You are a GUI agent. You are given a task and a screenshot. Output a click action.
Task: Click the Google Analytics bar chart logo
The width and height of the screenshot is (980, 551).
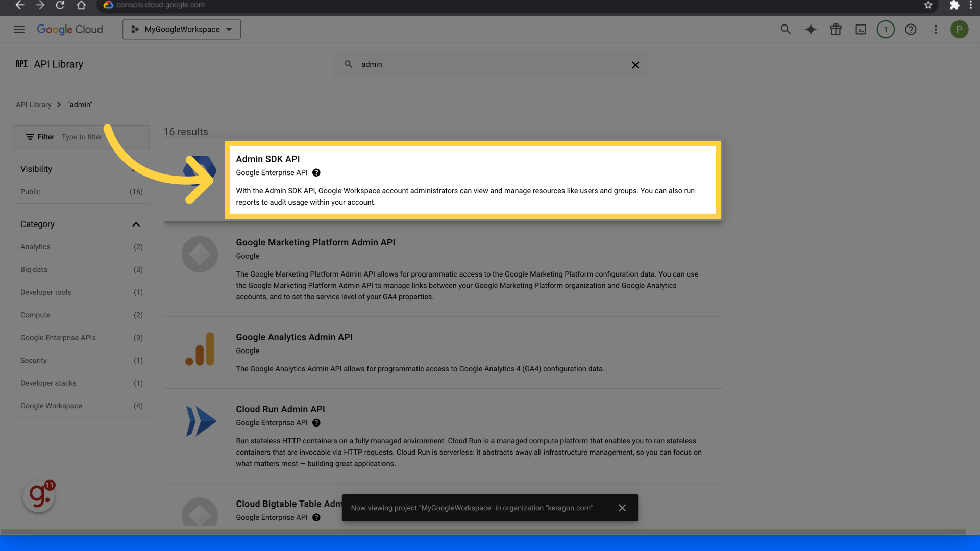(x=200, y=349)
